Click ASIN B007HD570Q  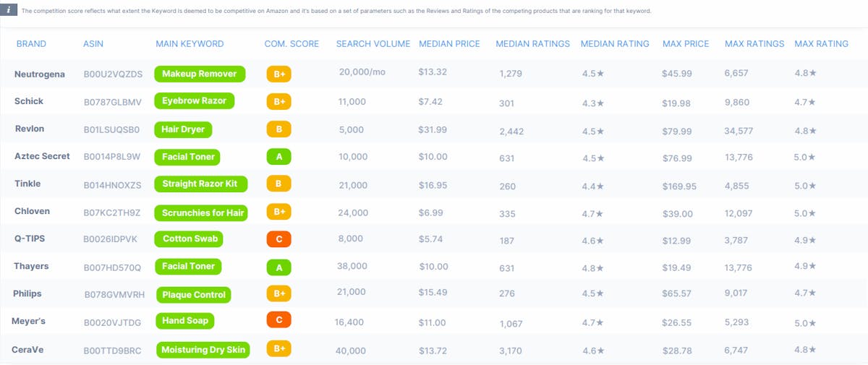pyautogui.click(x=112, y=267)
